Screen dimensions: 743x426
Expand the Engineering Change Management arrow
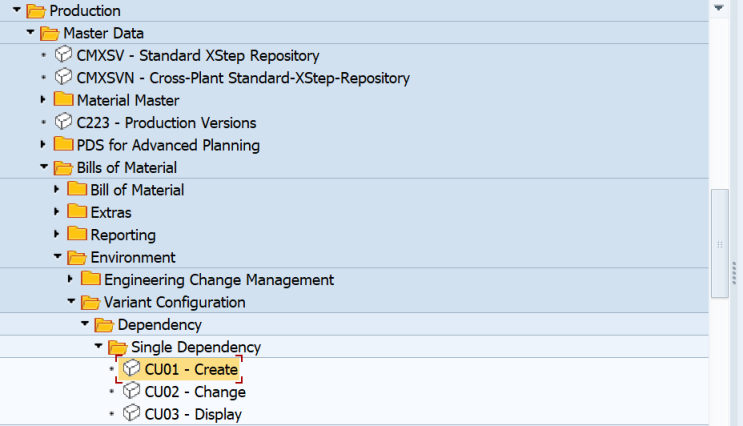pos(70,279)
